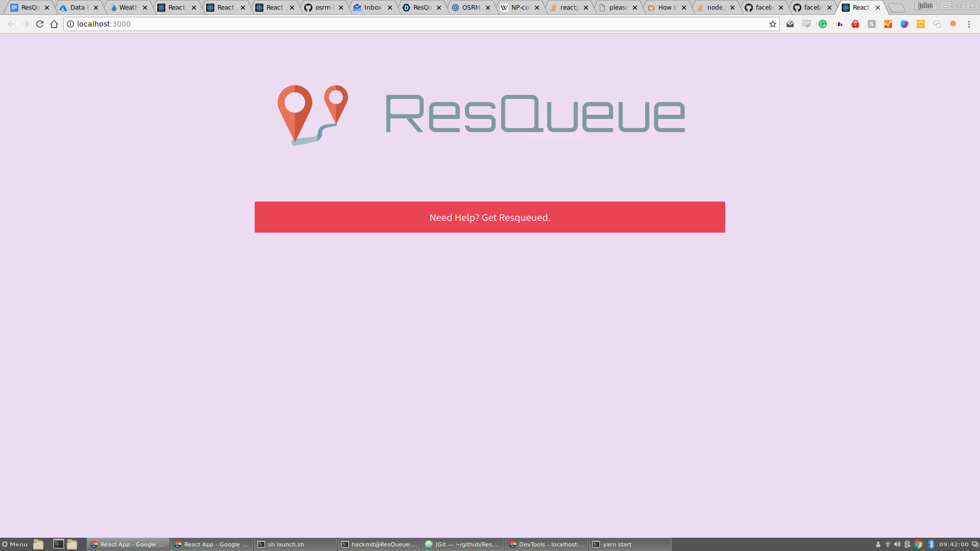The image size is (980, 551).
Task: Click the MetaMask fox extension icon
Action: [953, 24]
